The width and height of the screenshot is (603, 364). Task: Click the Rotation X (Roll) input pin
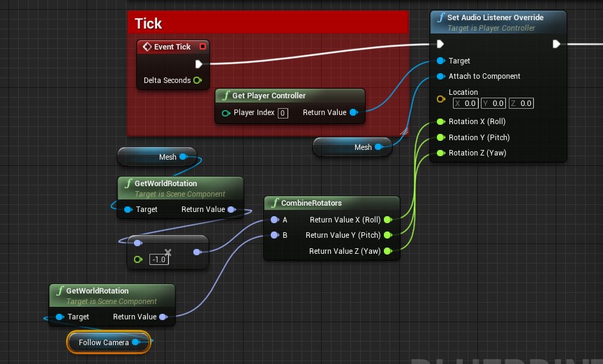[x=440, y=122]
